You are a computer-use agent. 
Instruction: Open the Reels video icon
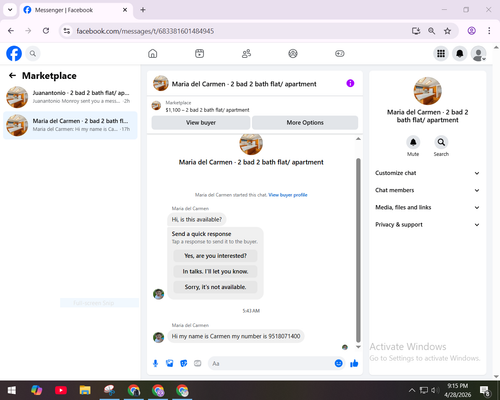(199, 53)
